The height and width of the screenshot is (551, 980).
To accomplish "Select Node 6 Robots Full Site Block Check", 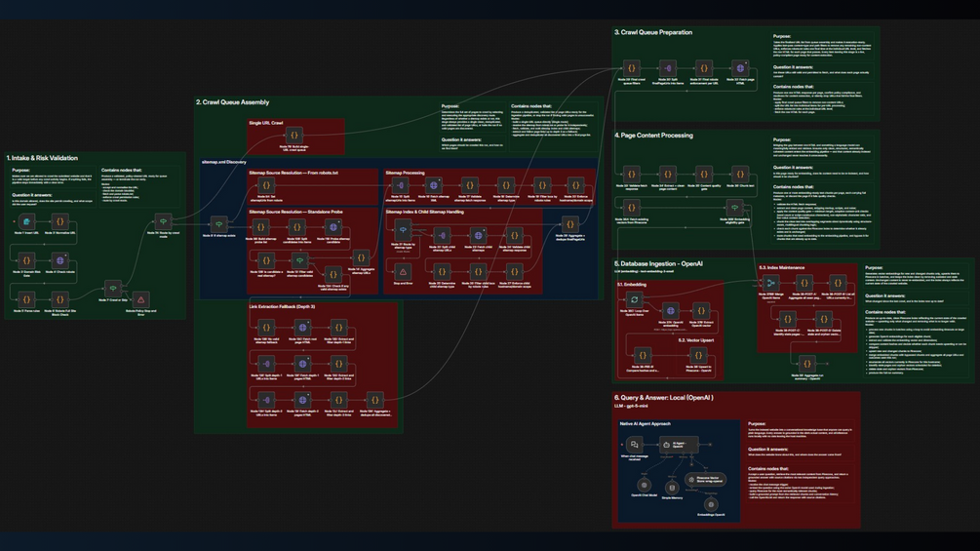I will 60,299.
